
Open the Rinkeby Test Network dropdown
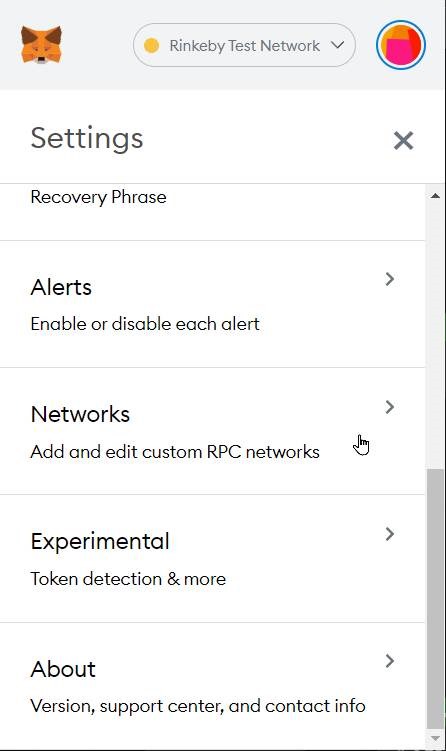click(x=244, y=45)
